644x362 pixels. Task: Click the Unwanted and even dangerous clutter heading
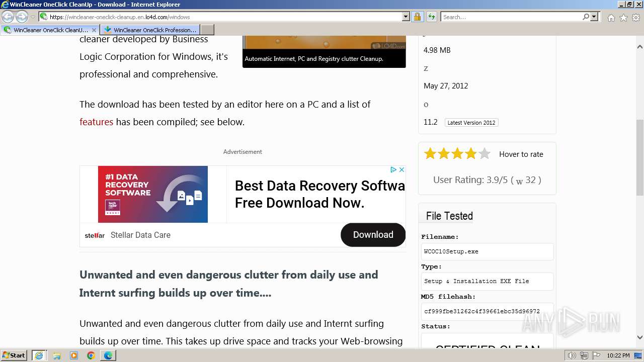229,284
